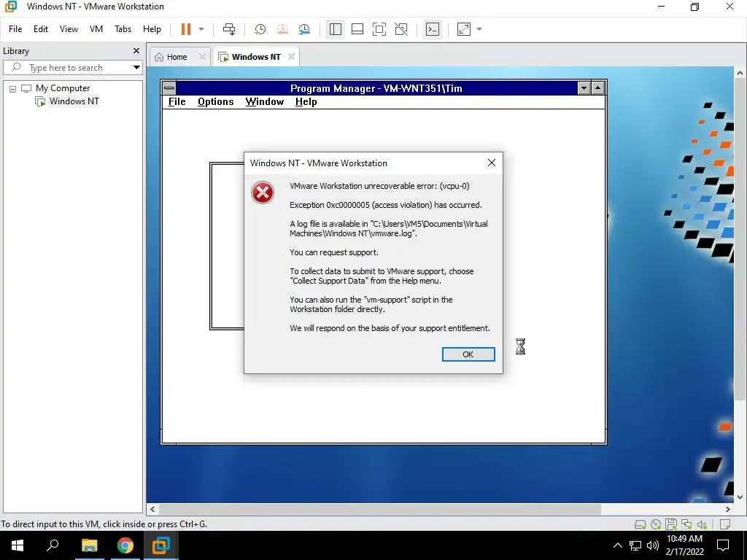This screenshot has height=560, width=747.
Task: Click the floppy drive status icon
Action: [x=671, y=525]
